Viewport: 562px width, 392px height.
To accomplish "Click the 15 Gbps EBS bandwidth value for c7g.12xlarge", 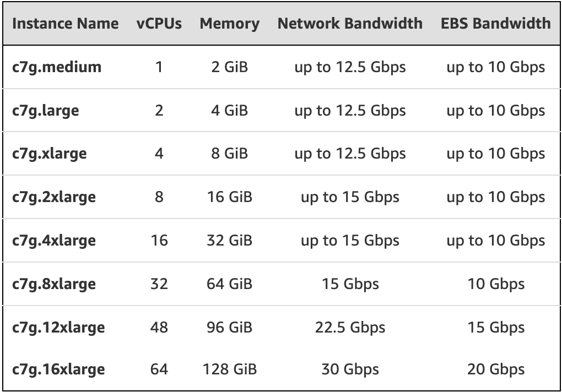I will 495,328.
